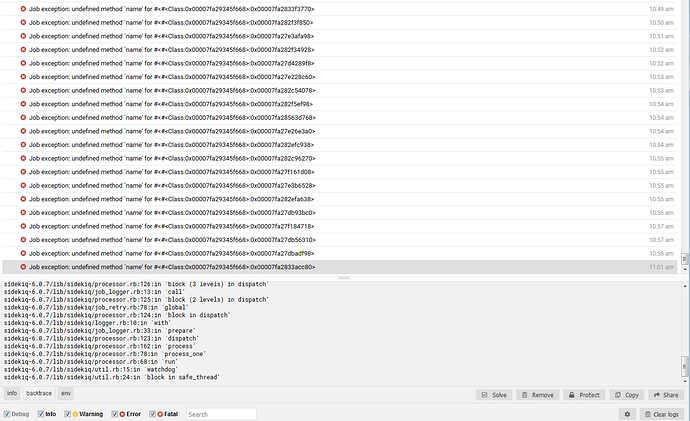Click the error icon of the 0x00007fa28563d768 entry
690x421 pixels.
(23, 118)
